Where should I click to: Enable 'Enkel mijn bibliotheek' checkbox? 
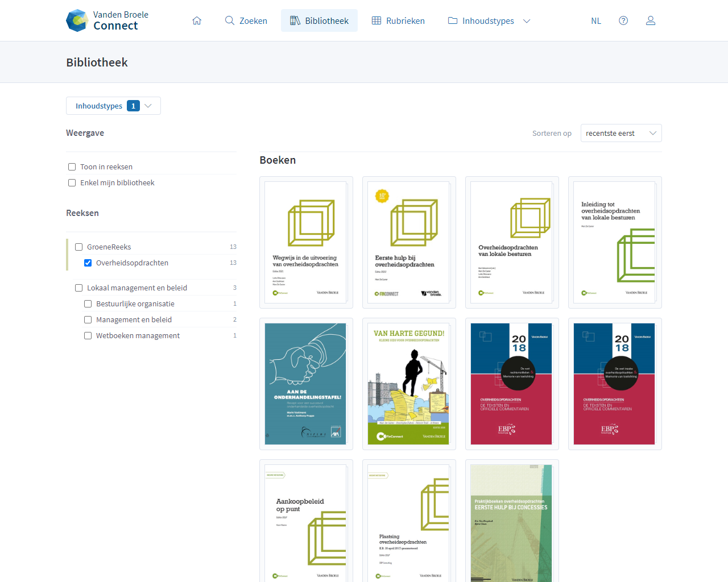click(x=72, y=182)
